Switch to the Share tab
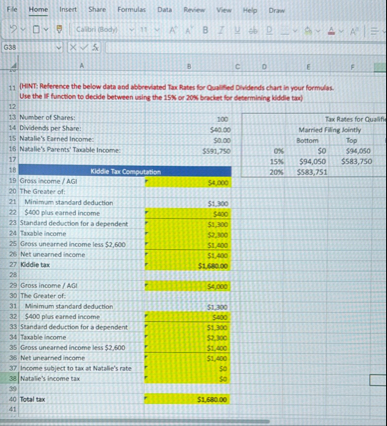This screenshot has width=387, height=426. click(97, 10)
